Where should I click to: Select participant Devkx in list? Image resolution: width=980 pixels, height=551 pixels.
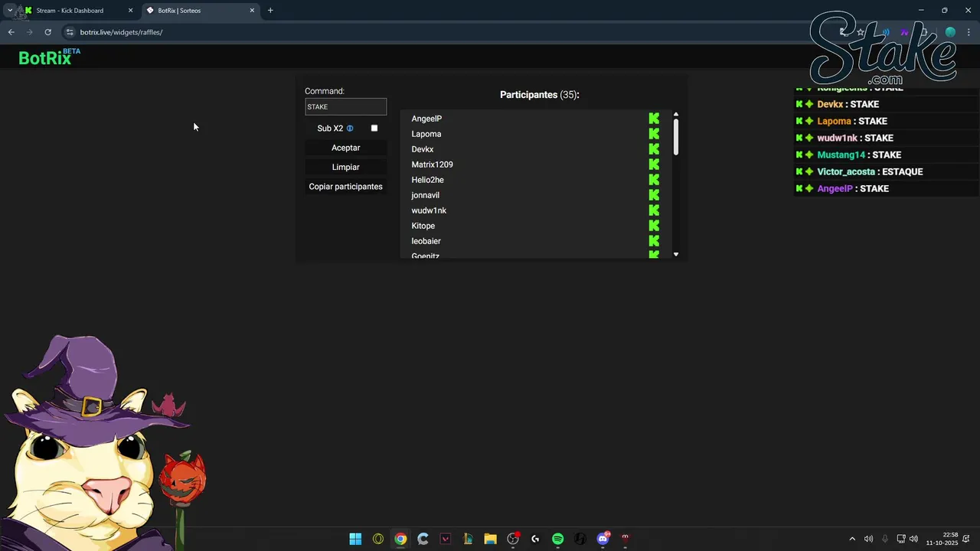(x=422, y=149)
